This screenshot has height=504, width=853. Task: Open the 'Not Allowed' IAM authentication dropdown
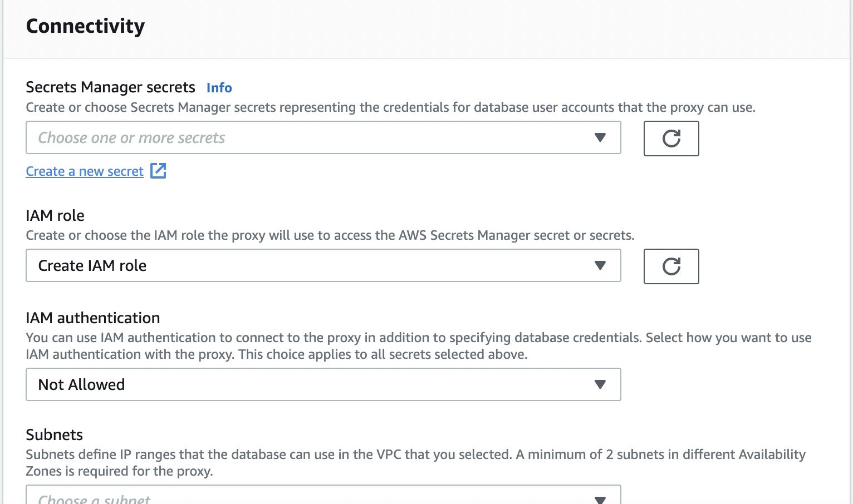click(312, 384)
